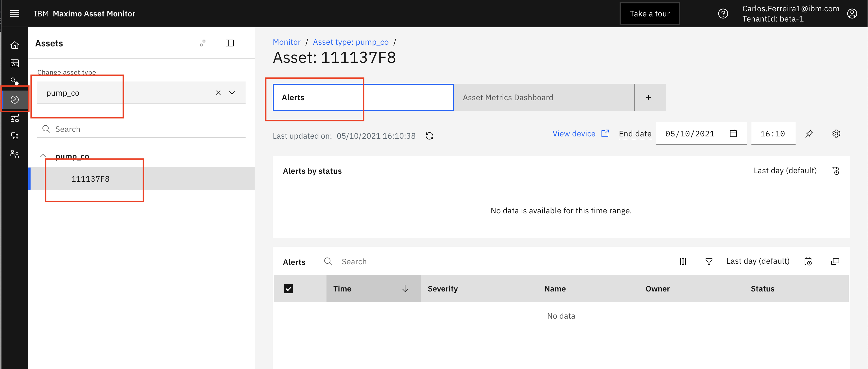This screenshot has height=369, width=868.
Task: Add a new dashboard tab
Action: (648, 97)
